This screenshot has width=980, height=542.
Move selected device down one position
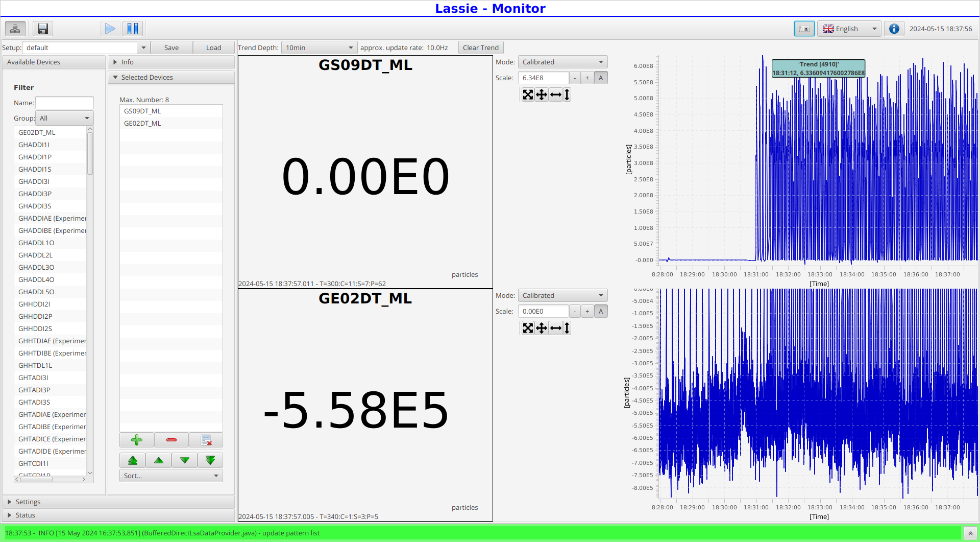(x=185, y=460)
